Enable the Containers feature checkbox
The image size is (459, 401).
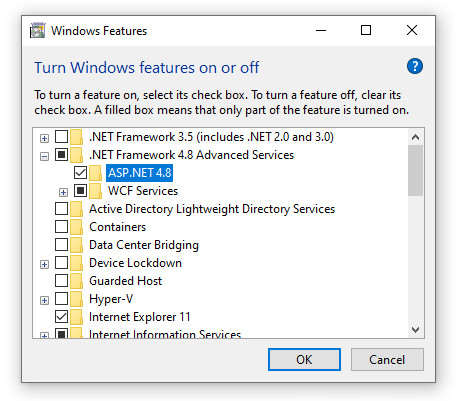point(61,227)
